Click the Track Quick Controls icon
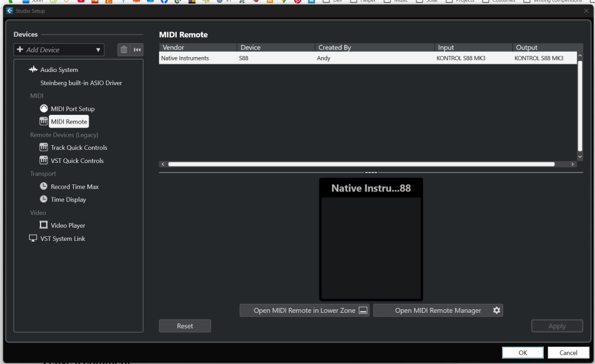This screenshot has height=364, width=595. pyautogui.click(x=43, y=147)
